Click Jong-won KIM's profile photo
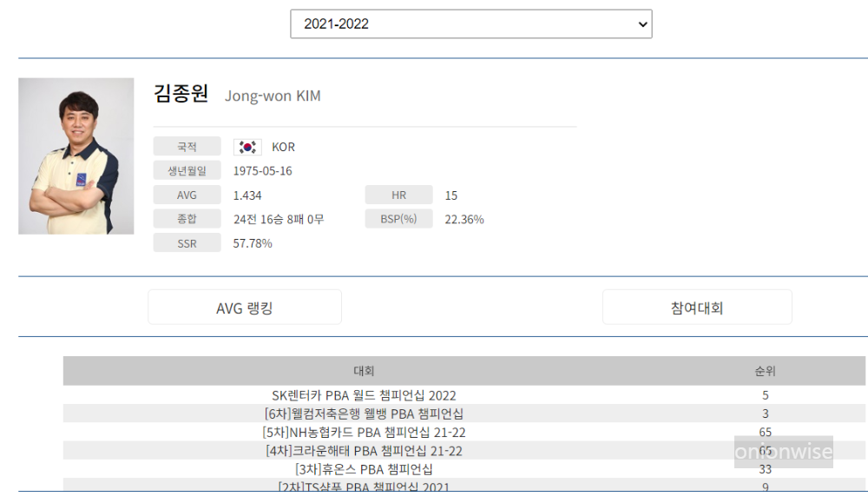This screenshot has width=868, height=503. tap(76, 156)
